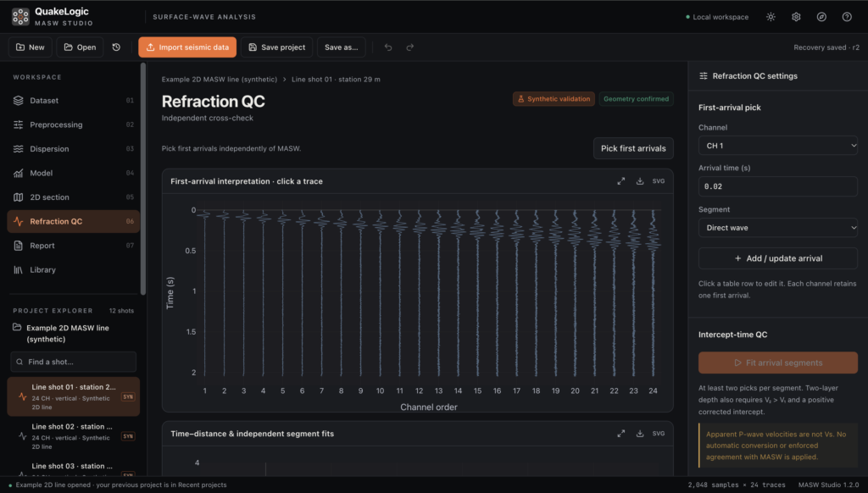Open the help question-mark icon

(x=847, y=17)
